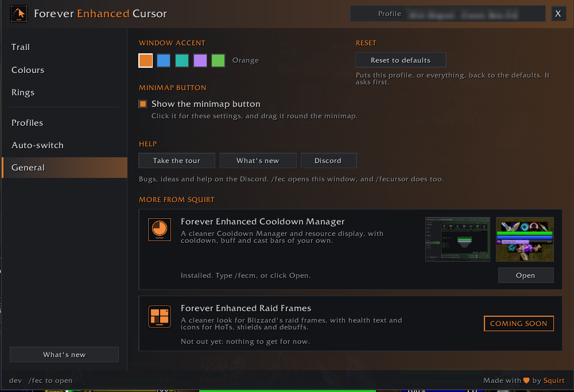Click Forever Enhanced Raid Frames title
574x392 pixels.
click(246, 308)
